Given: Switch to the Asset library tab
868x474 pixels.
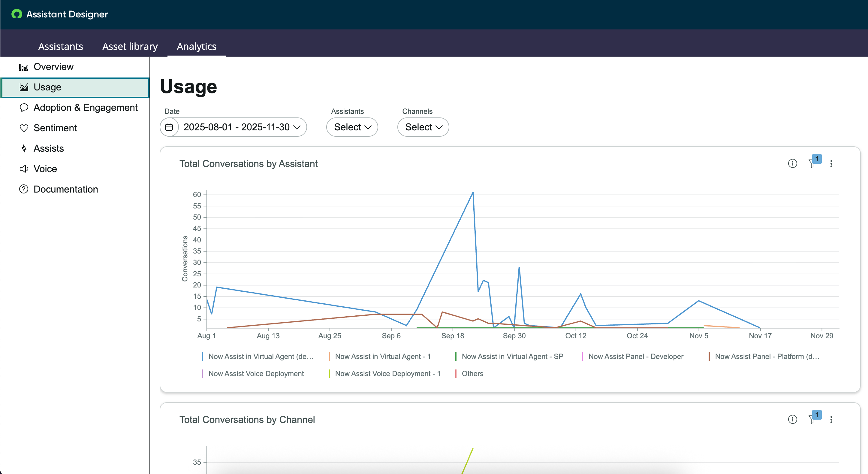Looking at the screenshot, I should pyautogui.click(x=130, y=46).
